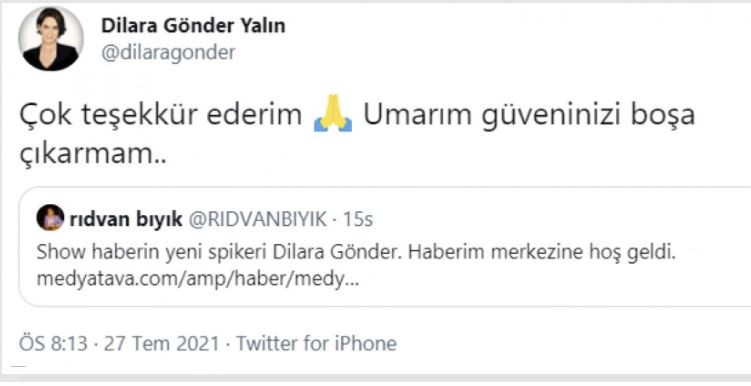
Task: Open Dilara Gönder Yalın's profile avatar
Action: pos(51,39)
